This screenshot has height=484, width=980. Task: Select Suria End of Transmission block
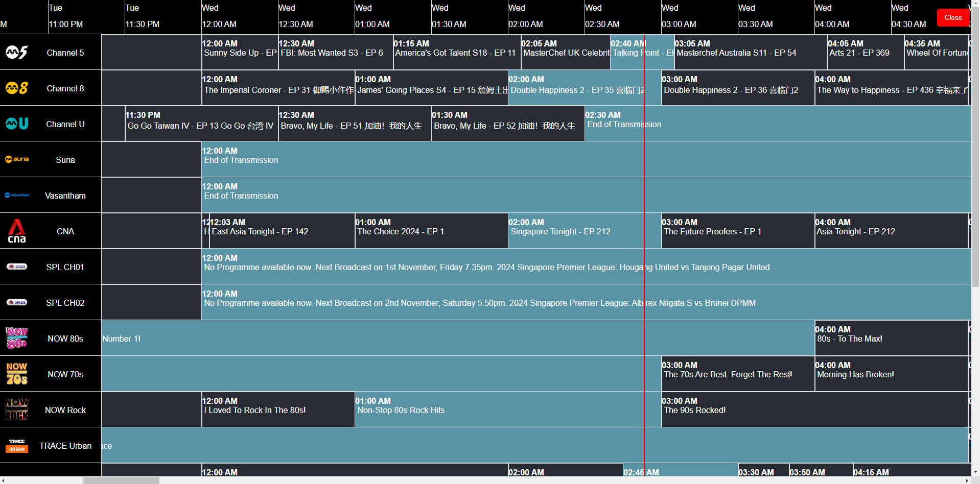(x=586, y=159)
